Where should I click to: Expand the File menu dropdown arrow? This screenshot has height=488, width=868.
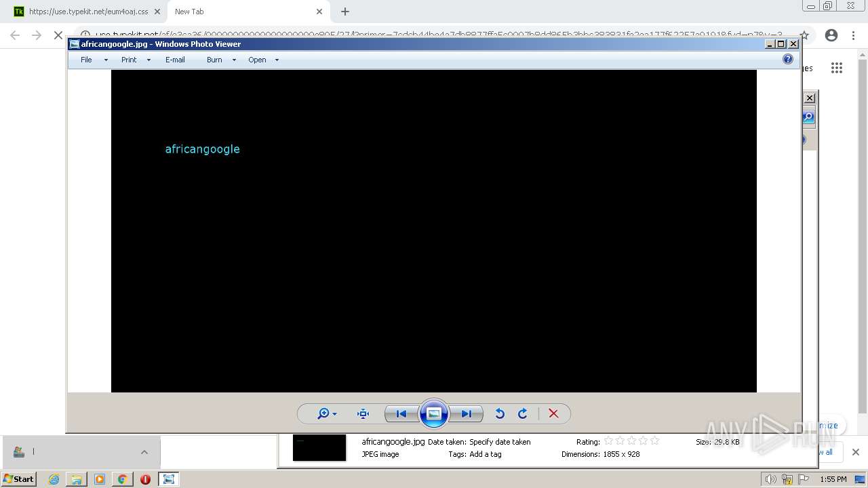106,60
